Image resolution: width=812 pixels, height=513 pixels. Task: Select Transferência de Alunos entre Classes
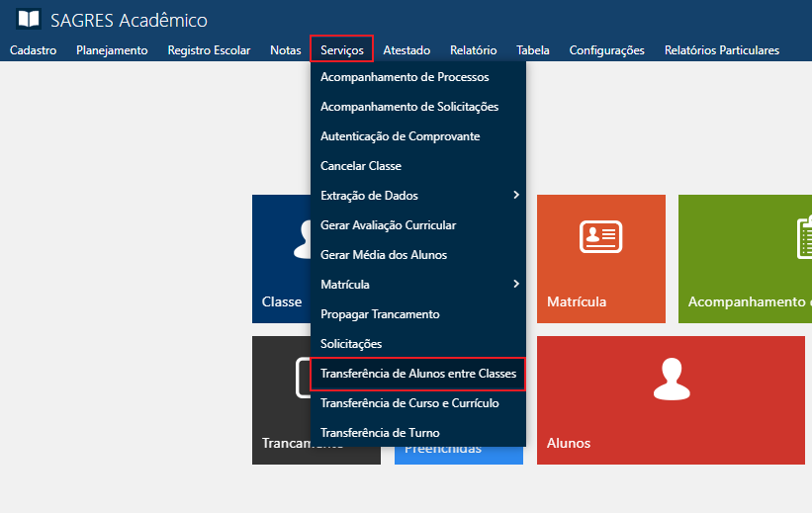click(418, 374)
